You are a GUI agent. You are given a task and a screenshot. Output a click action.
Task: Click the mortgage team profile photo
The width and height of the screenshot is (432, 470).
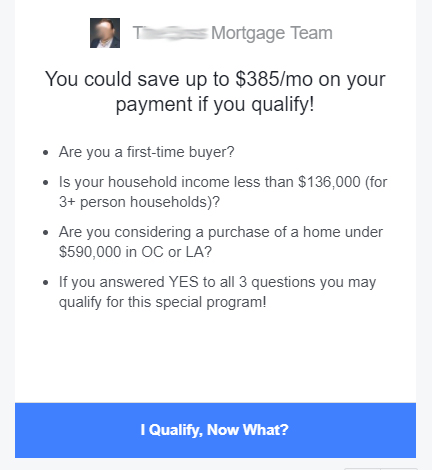[x=105, y=33]
